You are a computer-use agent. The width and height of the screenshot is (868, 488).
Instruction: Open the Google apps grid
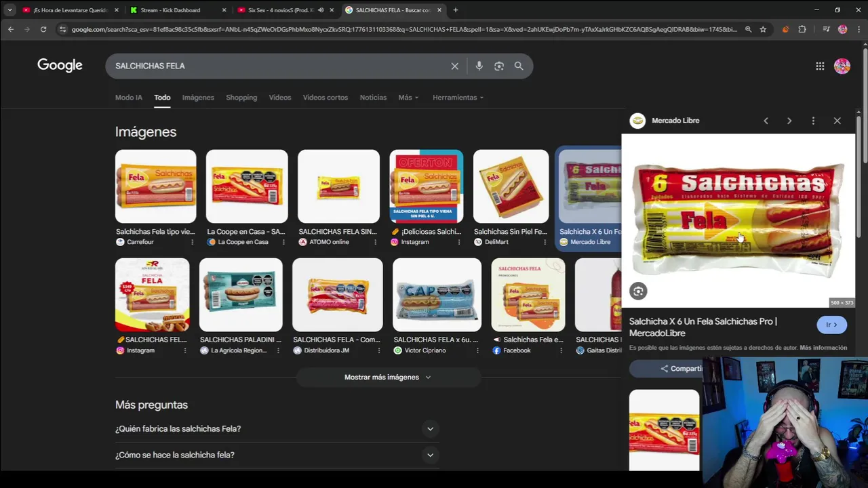pos(820,66)
